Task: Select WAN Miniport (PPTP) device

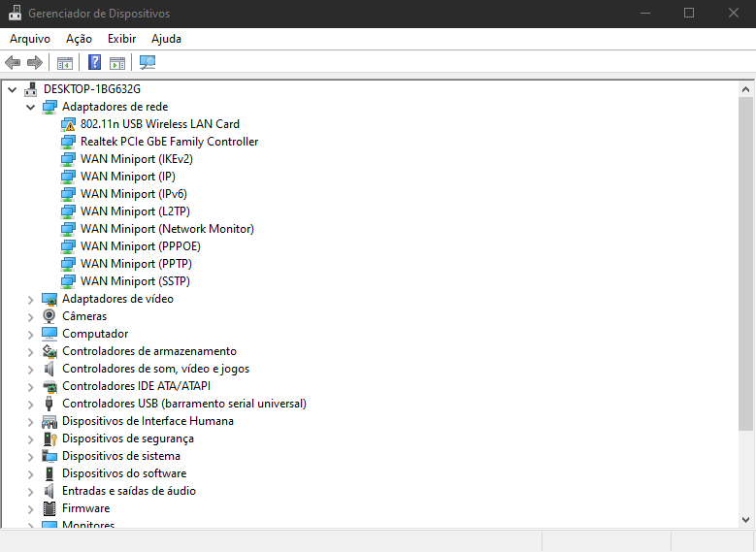Action: [x=136, y=264]
